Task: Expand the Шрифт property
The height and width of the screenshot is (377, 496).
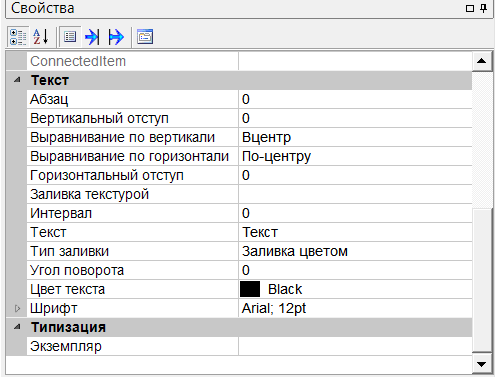Action: tap(17, 308)
